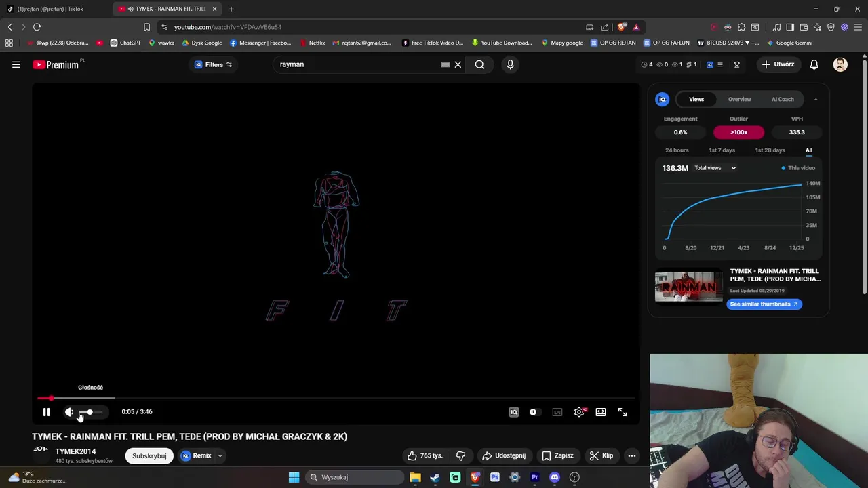
Task: Choose the 1st 28 days range
Action: tap(770, 150)
